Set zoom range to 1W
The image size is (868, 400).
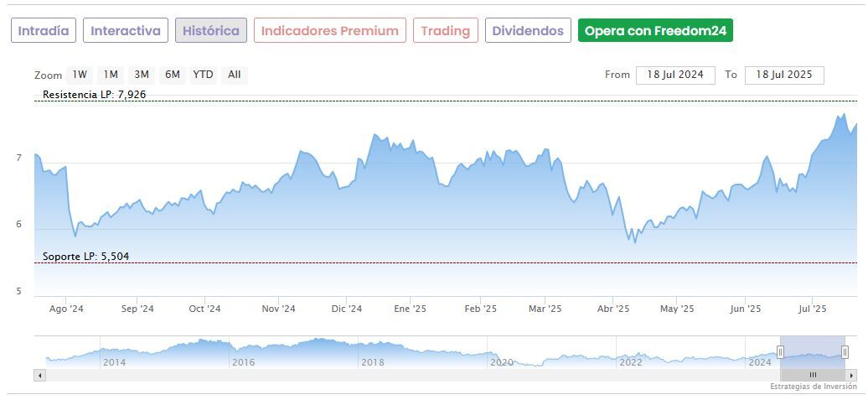click(80, 75)
